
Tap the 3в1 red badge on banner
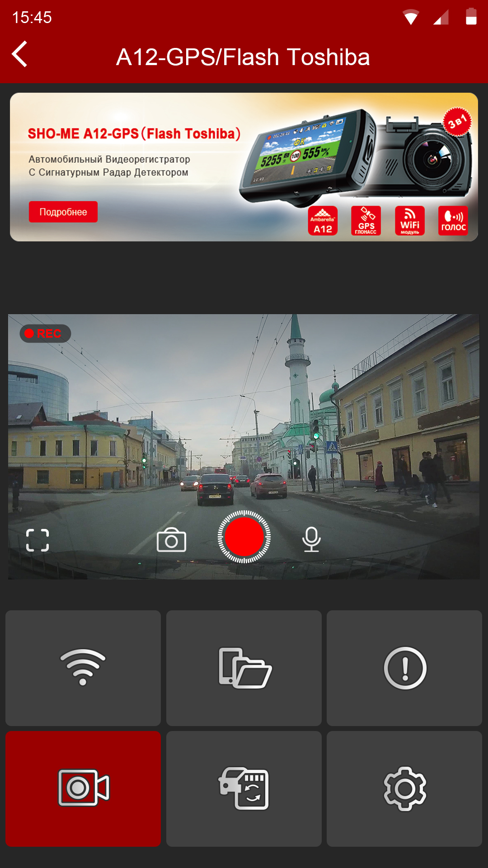[457, 122]
